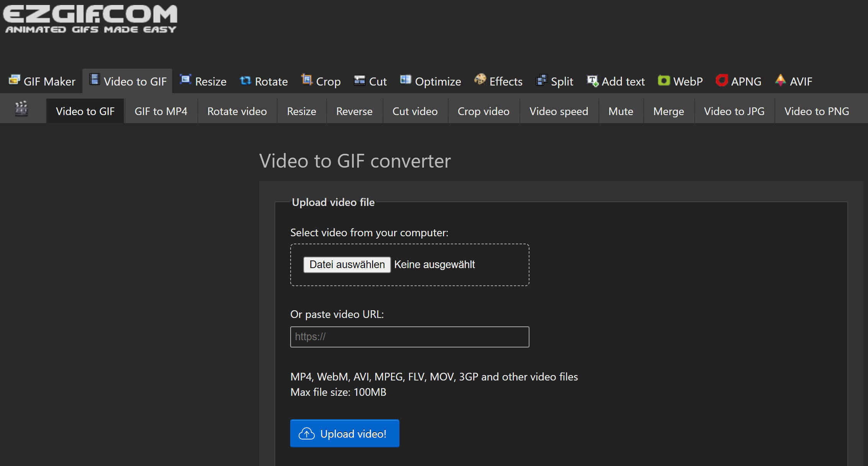Viewport: 868px width, 466px height.
Task: Click the Datei auswählen file button
Action: click(347, 265)
